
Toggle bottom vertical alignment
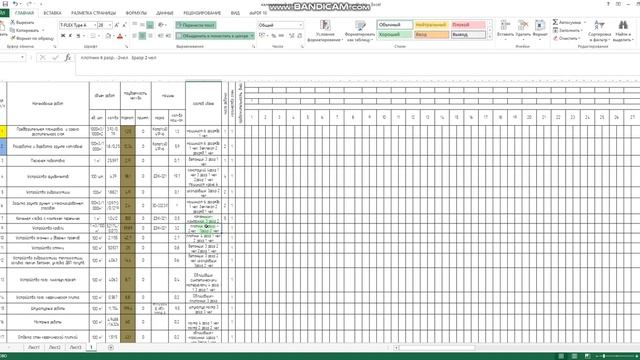[x=150, y=25]
